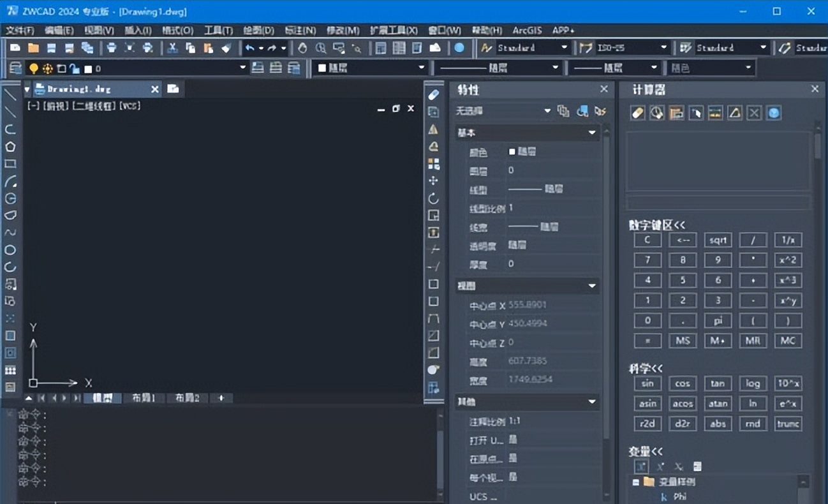Select the Erase tool in modify toolbar
Screen dimensions: 828x504
(x=434, y=95)
